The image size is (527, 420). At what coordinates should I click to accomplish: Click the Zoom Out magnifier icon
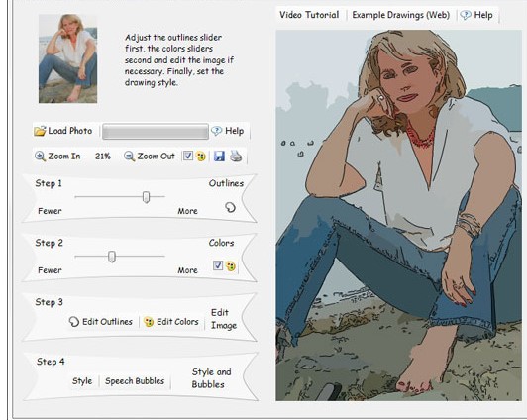coord(129,157)
